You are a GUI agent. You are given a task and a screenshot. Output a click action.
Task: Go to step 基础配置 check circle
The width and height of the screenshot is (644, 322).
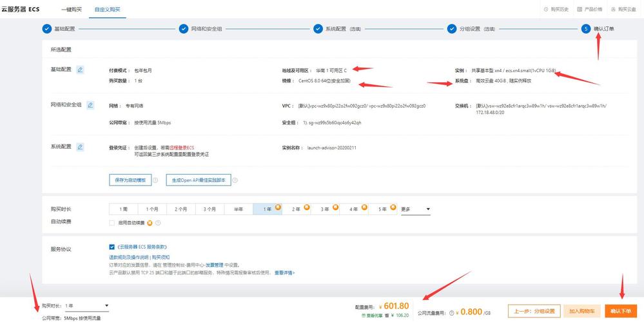coord(47,29)
